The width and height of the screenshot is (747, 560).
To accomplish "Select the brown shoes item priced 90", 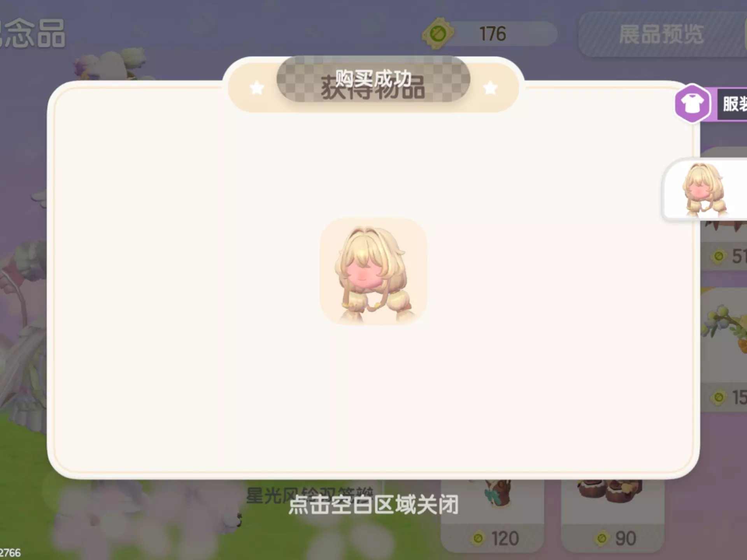I will (x=612, y=515).
